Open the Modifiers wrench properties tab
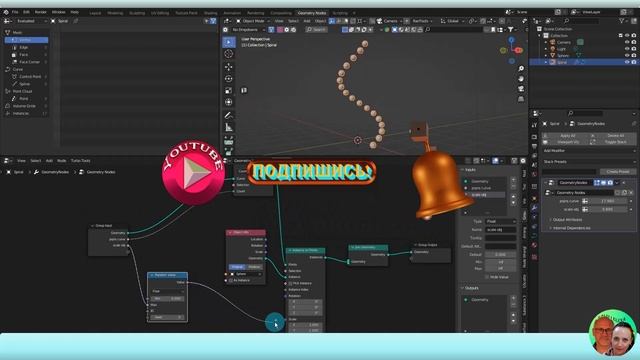 [534, 208]
